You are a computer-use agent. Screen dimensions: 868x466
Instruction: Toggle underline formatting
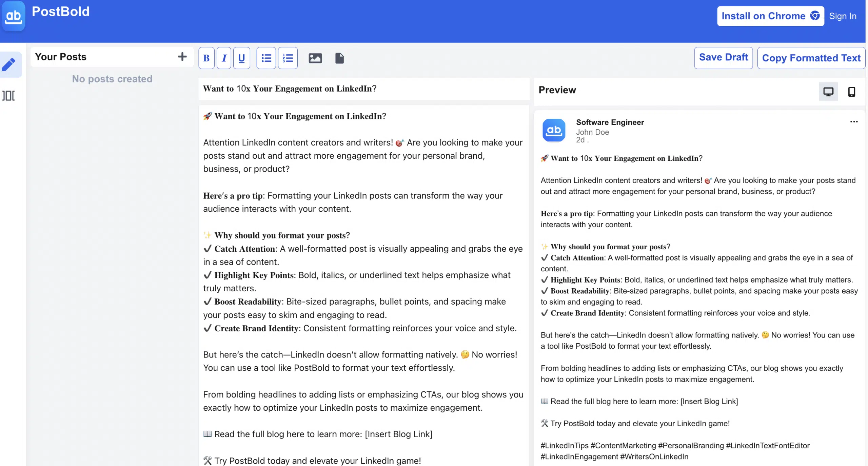coord(241,58)
